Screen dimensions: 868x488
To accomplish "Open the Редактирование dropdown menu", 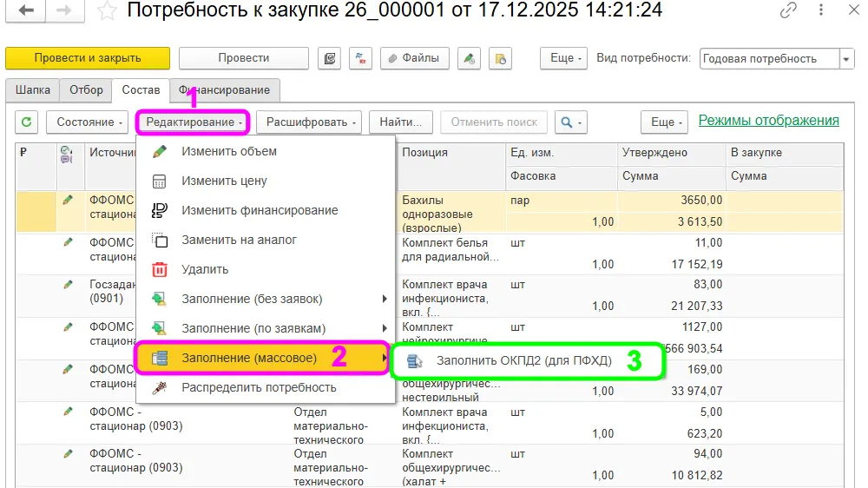I will [193, 122].
